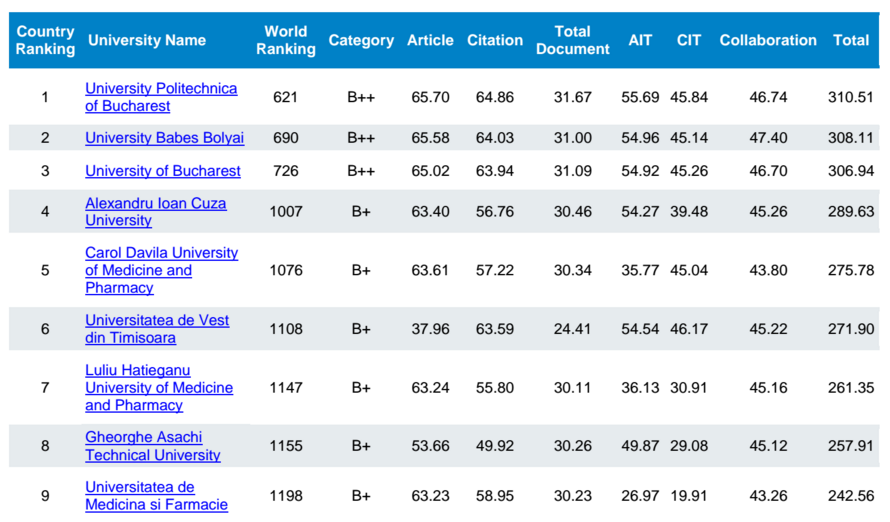This screenshot has width=890, height=522.
Task: Click the Citation column header
Action: point(495,40)
